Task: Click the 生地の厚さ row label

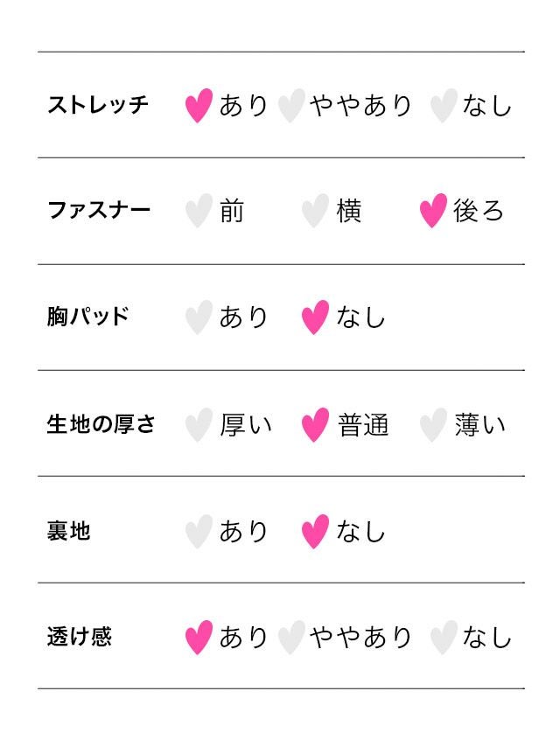Action: pos(101,424)
